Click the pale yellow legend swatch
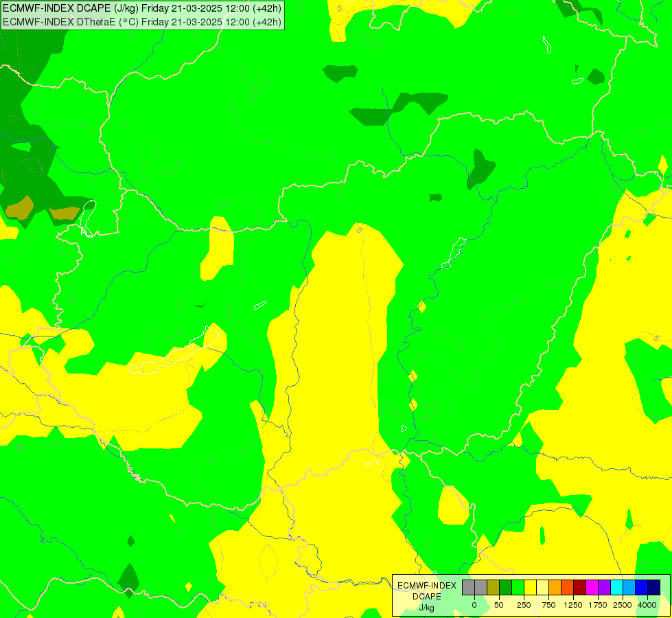 542,587
